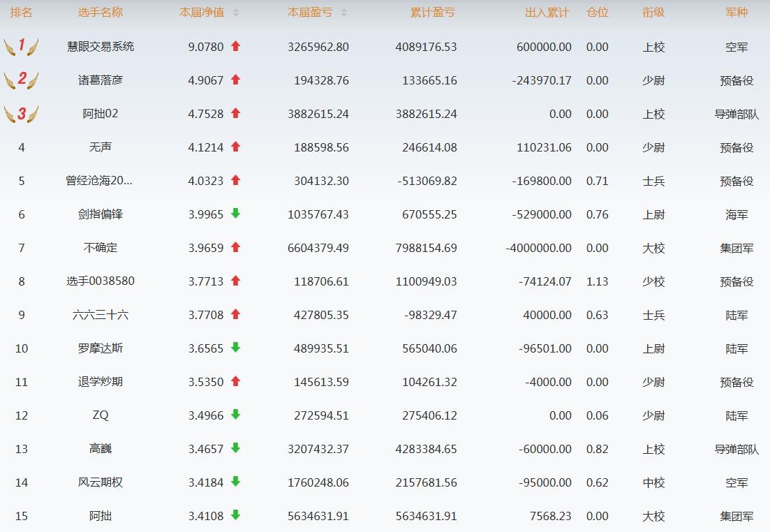
Task: Click the rank 3 gold wing badge
Action: coord(21,114)
